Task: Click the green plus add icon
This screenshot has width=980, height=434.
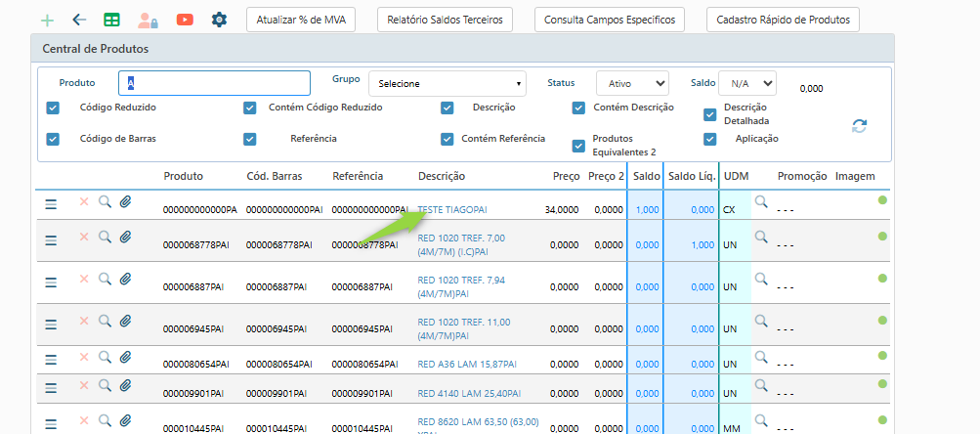Action: tap(48, 20)
